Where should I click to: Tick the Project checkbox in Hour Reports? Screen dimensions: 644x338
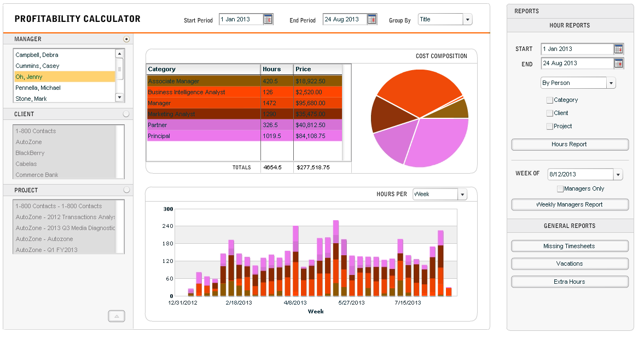pyautogui.click(x=549, y=126)
